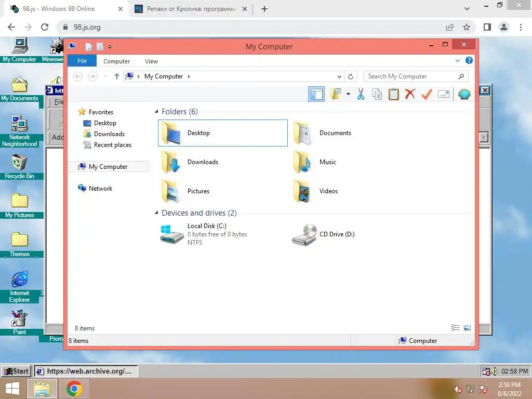Open Recycle Bin desktop icon
Image resolution: width=532 pixels, height=399 pixels.
[20, 167]
